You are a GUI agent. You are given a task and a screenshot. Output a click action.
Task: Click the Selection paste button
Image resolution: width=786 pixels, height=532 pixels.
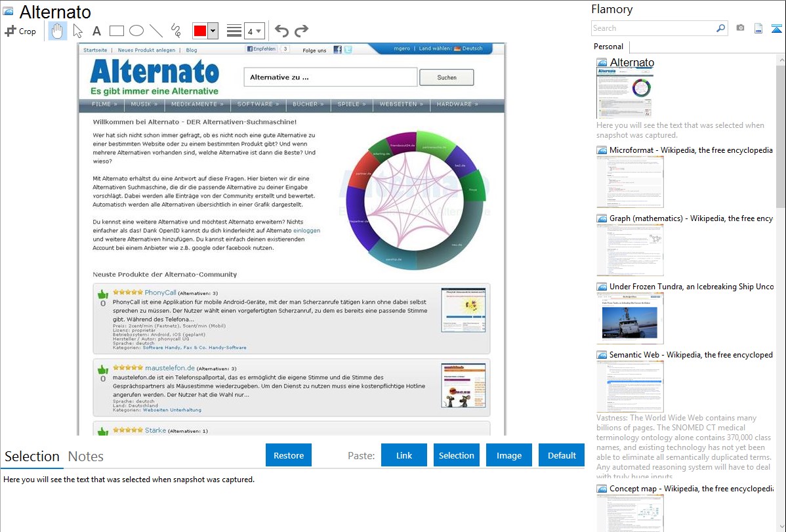click(457, 455)
